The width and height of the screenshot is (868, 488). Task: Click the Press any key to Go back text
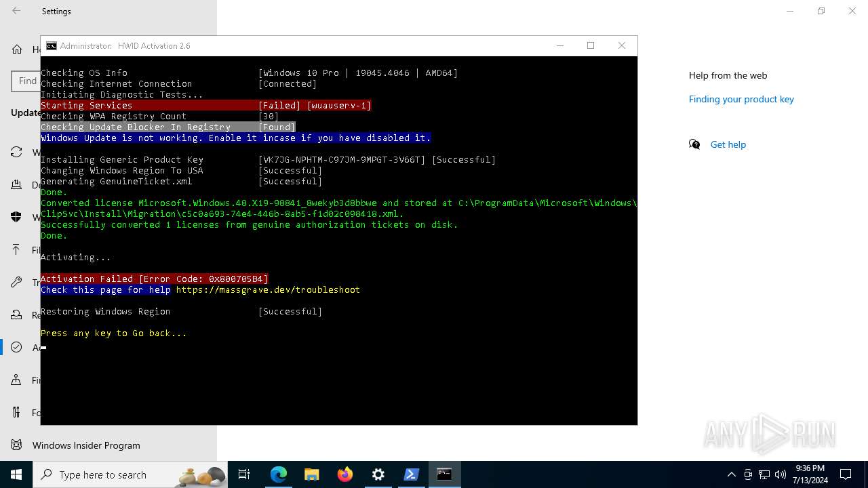(x=113, y=333)
